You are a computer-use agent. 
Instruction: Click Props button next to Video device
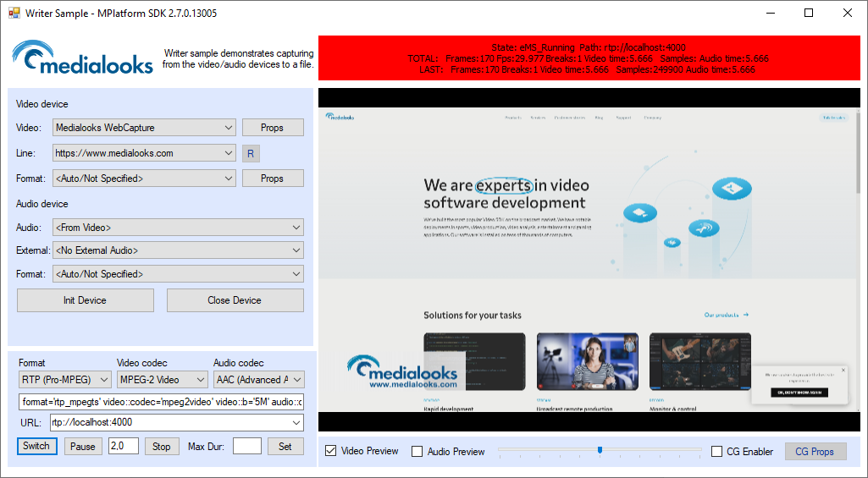tap(273, 127)
